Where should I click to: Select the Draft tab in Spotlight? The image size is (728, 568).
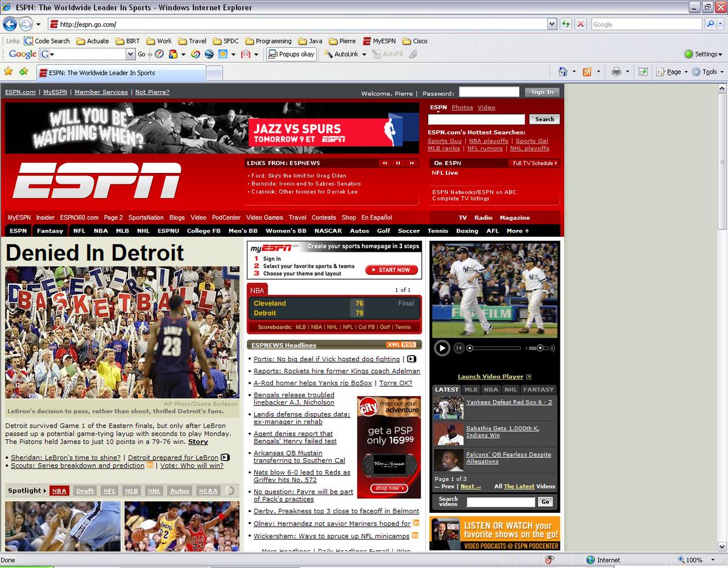click(x=85, y=491)
